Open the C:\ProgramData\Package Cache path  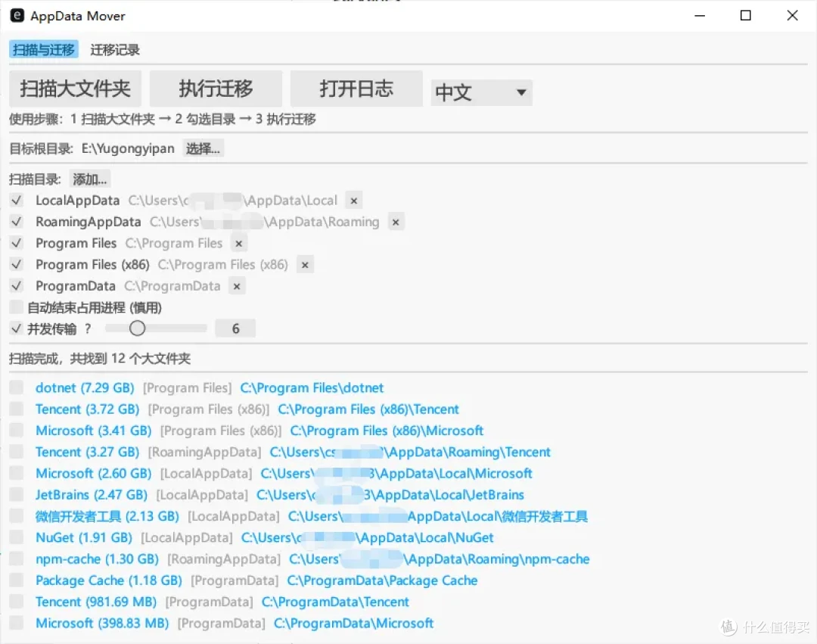coord(382,580)
